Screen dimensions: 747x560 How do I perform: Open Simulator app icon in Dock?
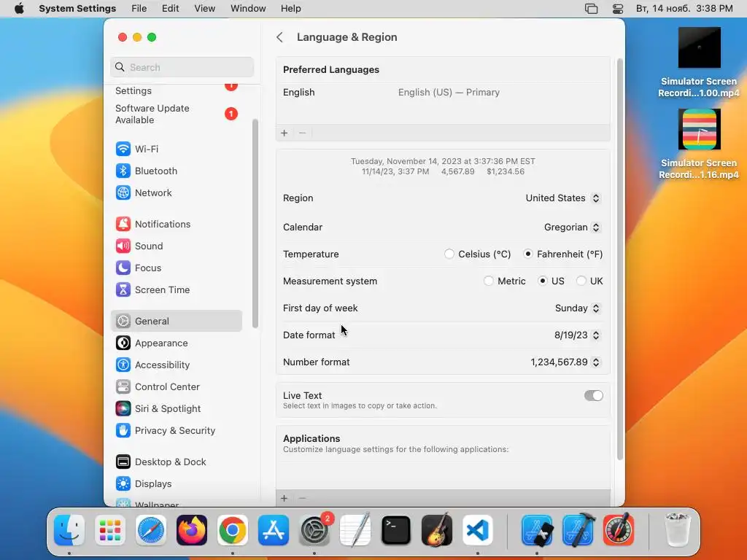(537, 530)
